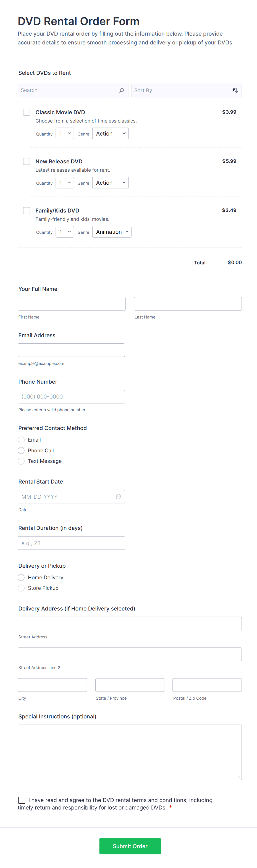Click the search magnifier icon
The width and height of the screenshot is (257, 868).
coord(121,90)
